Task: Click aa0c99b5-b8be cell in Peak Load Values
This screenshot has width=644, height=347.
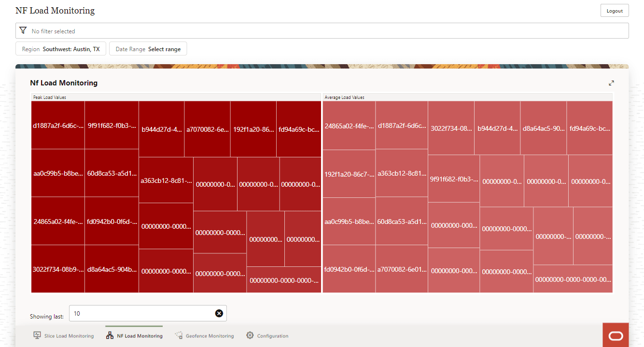Action: coord(58,173)
